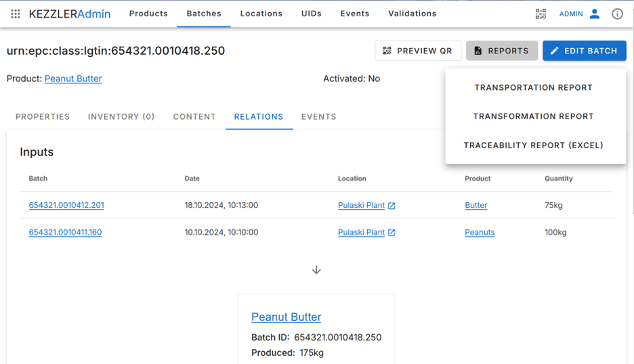The width and height of the screenshot is (634, 364).
Task: Open external link icon beside first Pulaski Plant
Action: click(392, 206)
